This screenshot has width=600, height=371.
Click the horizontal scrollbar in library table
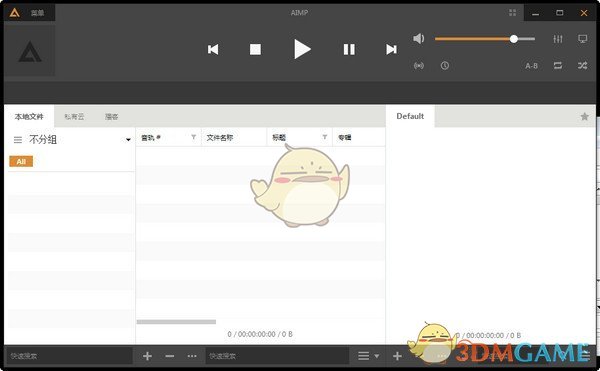tap(176, 322)
